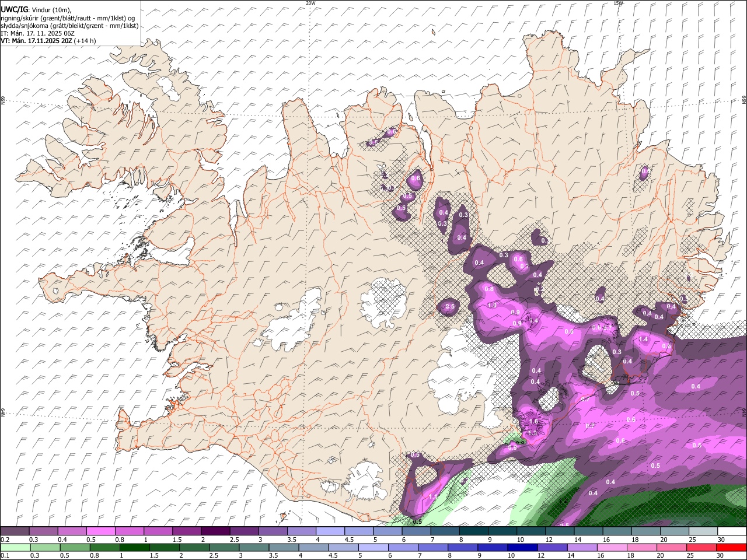This screenshot has width=747, height=560.
Task: Choose the 8 royal blue swatch in lower legend row
Action: point(464,547)
